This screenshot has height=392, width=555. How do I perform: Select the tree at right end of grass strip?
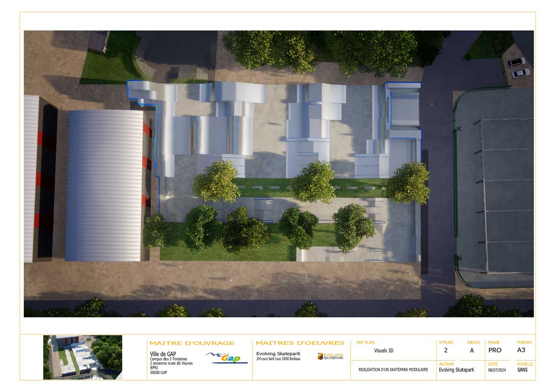point(408,183)
